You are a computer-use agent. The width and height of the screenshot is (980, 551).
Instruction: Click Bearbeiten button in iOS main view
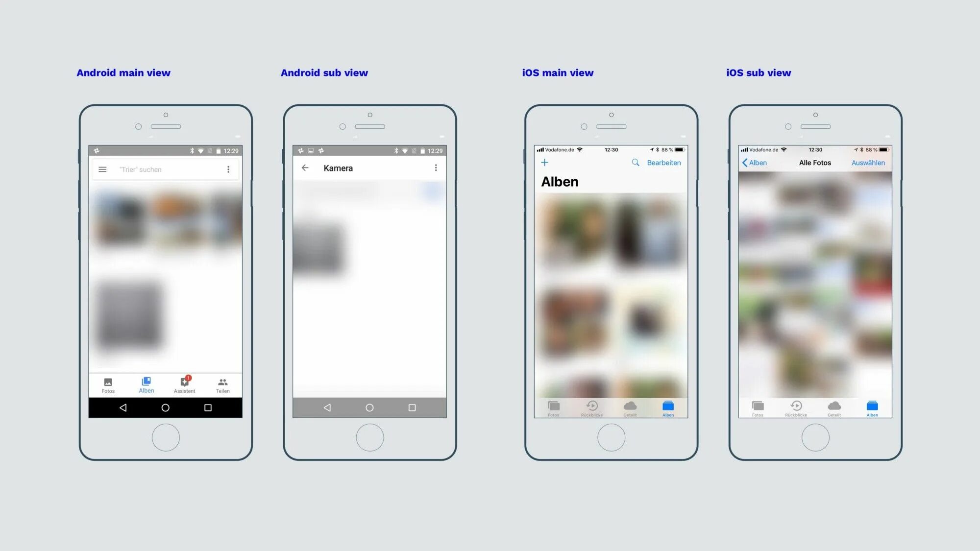pos(663,162)
